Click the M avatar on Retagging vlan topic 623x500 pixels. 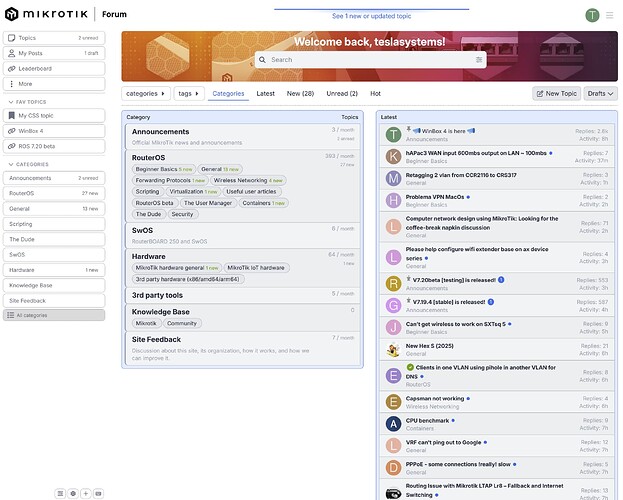click(393, 178)
